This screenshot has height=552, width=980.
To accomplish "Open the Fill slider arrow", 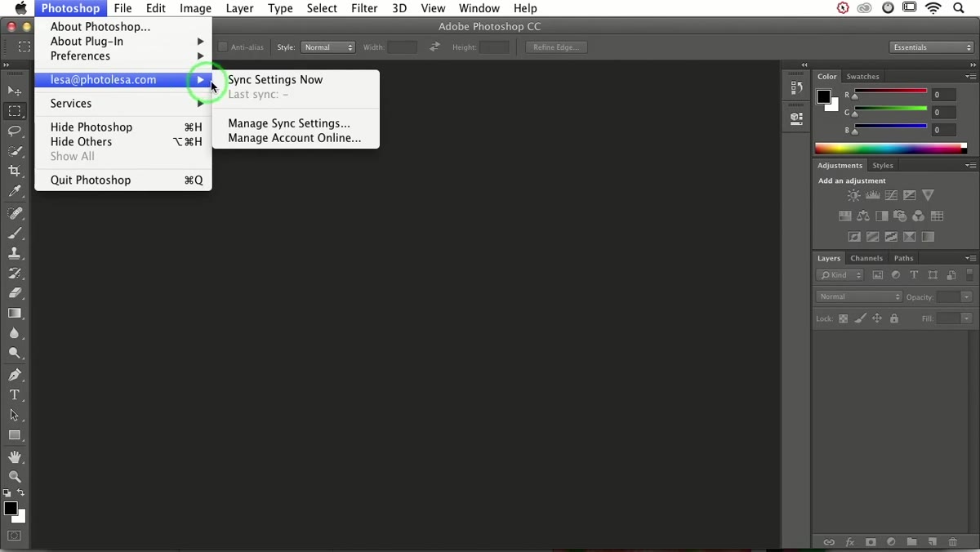I will tap(967, 318).
